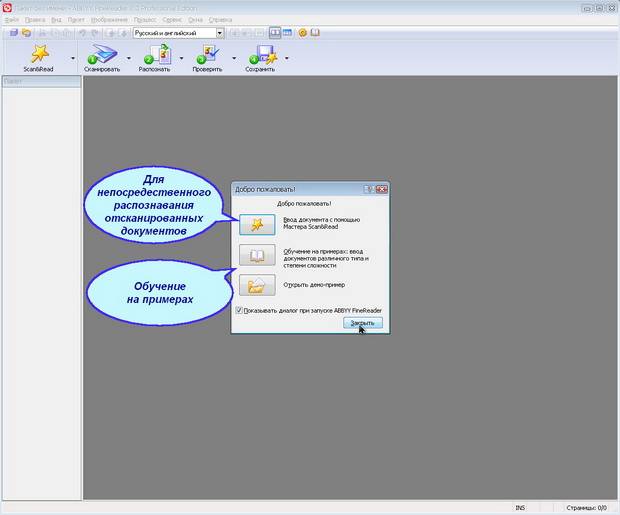Open the learning examples book button
620x515 pixels.
[256, 255]
